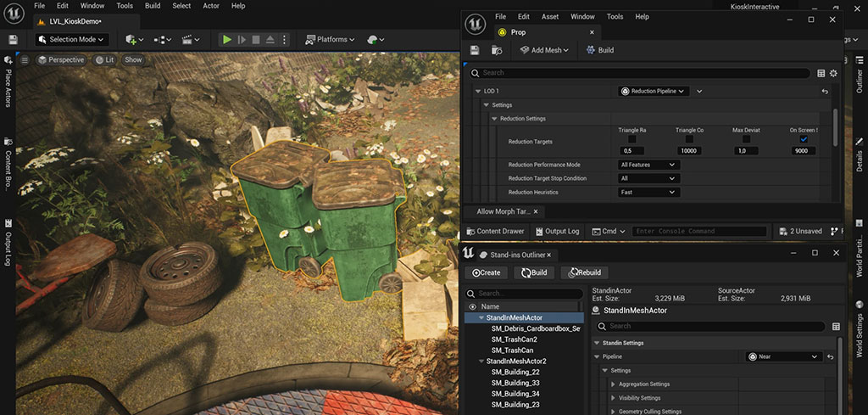The height and width of the screenshot is (415, 868).
Task: Open Stand-ins details table view options
Action: [x=836, y=327]
